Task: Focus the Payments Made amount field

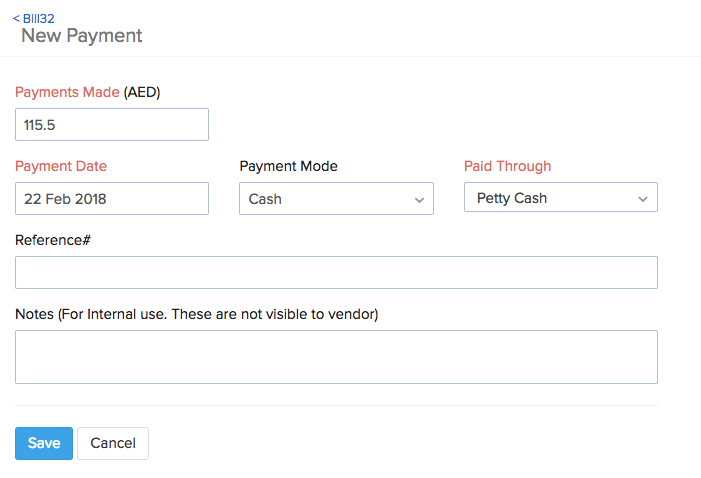Action: (x=112, y=125)
